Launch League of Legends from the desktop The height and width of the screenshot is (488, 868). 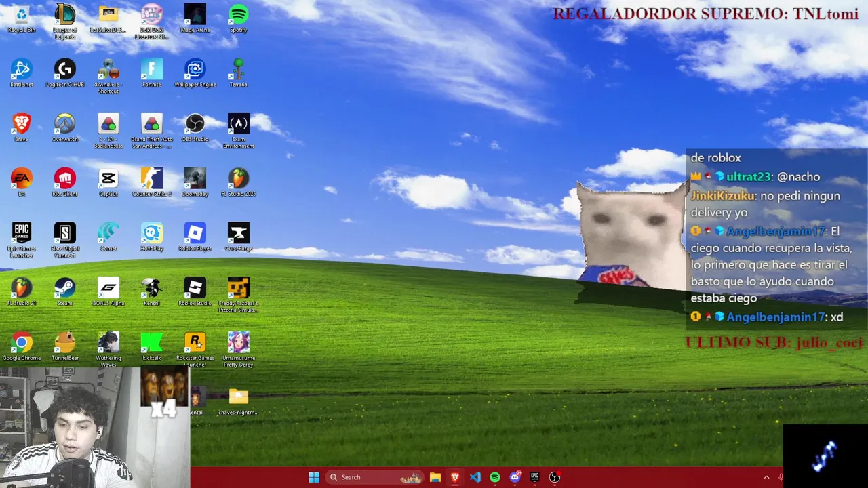65,22
